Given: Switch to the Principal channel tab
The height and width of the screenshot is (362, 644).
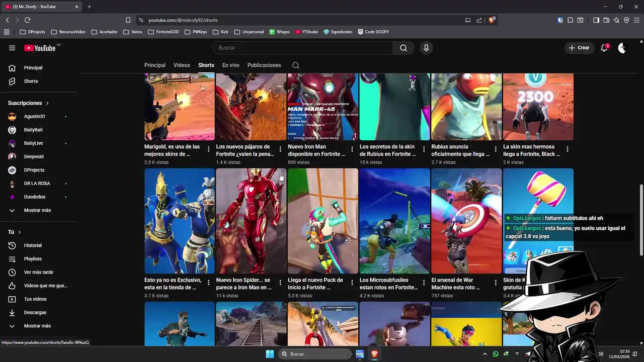Looking at the screenshot, I should tap(155, 65).
